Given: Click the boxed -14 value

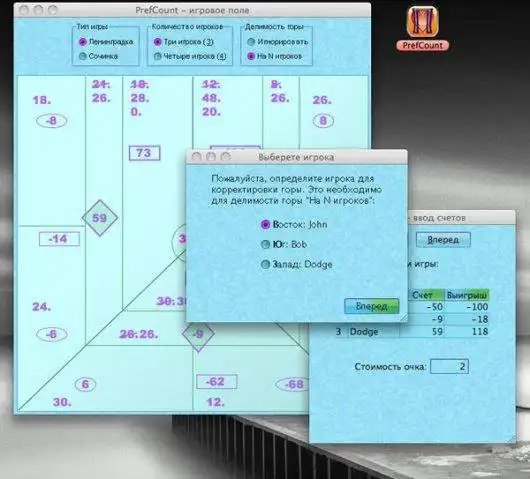Looking at the screenshot, I should [59, 239].
